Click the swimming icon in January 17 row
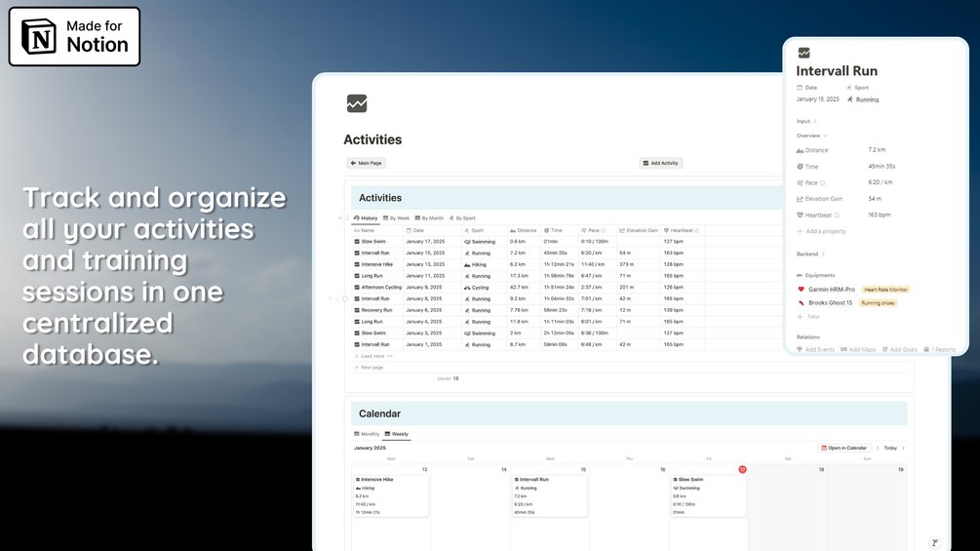Screen dimensions: 980x551 tap(467, 242)
